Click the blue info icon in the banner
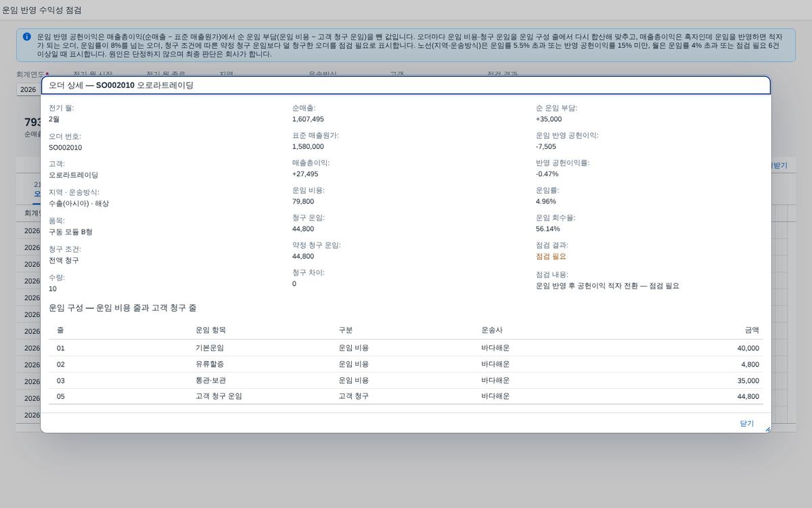812x508 pixels. tap(27, 37)
